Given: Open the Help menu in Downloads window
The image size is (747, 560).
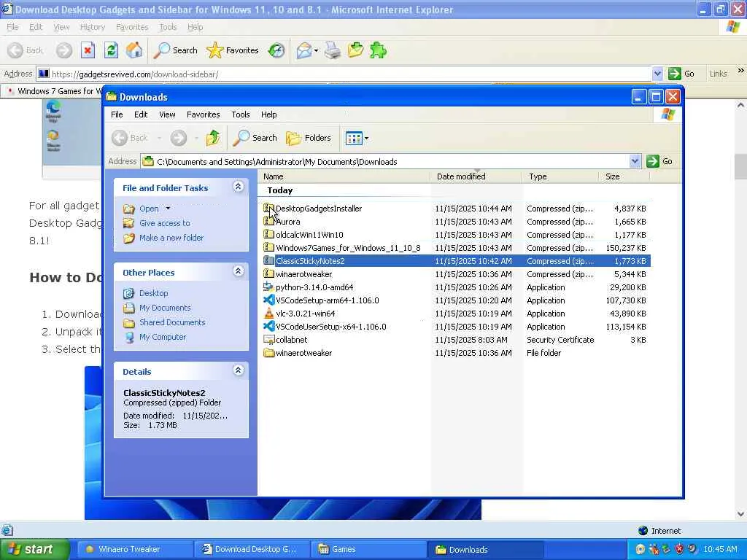Looking at the screenshot, I should coord(268,114).
